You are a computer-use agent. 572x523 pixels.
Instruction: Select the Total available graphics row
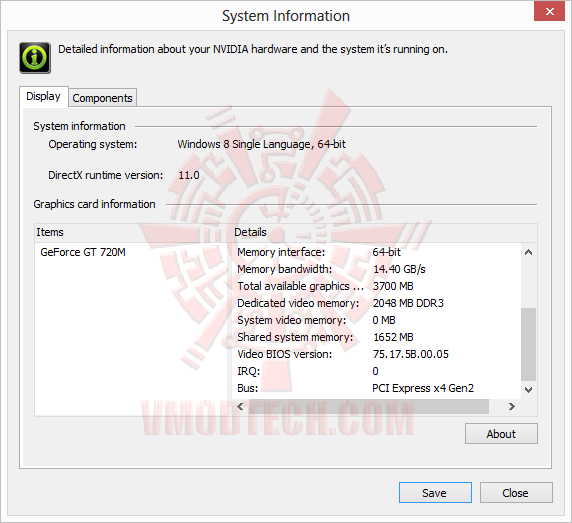point(376,286)
